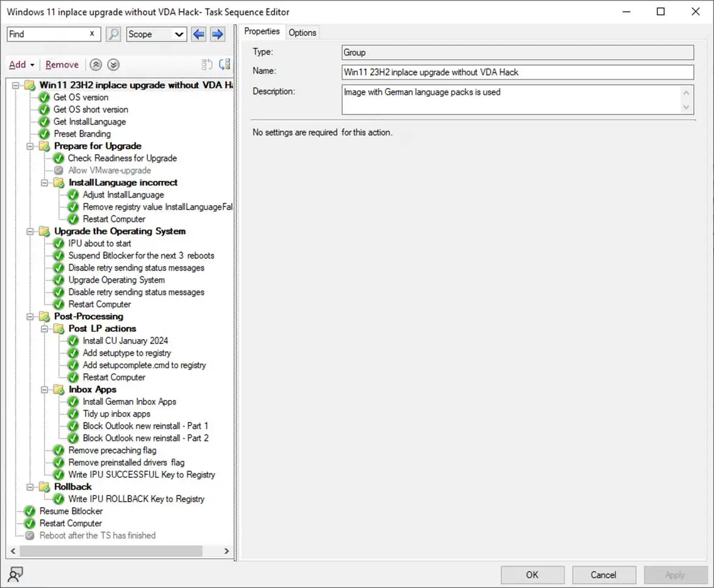Click the magnifying glass search icon
The height and width of the screenshot is (588, 714).
point(113,34)
